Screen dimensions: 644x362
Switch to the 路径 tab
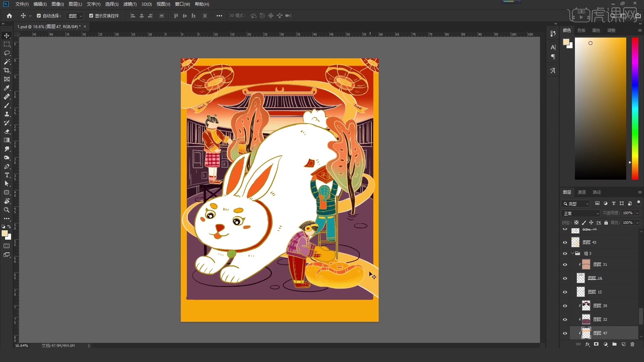(597, 192)
